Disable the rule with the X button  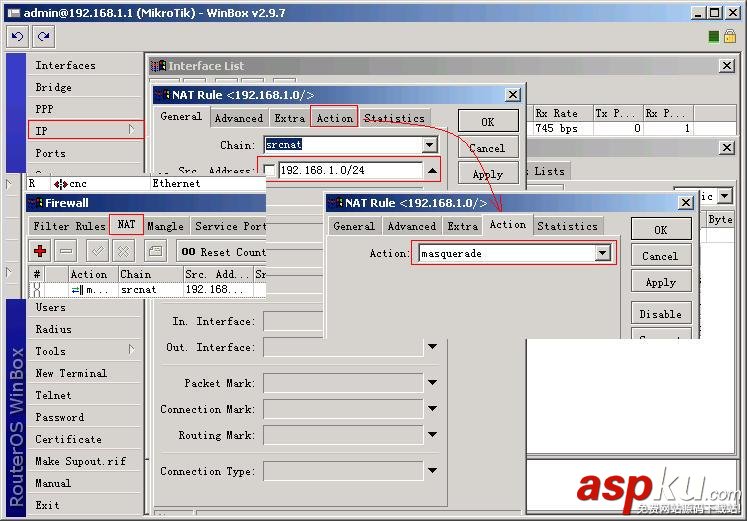pyautogui.click(x=123, y=251)
